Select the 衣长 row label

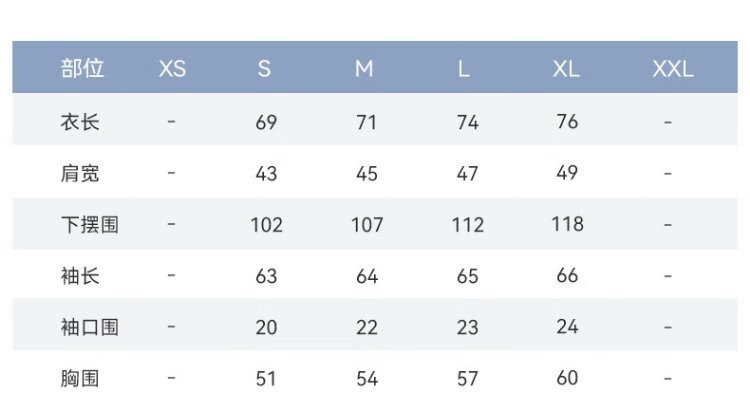pyautogui.click(x=80, y=122)
